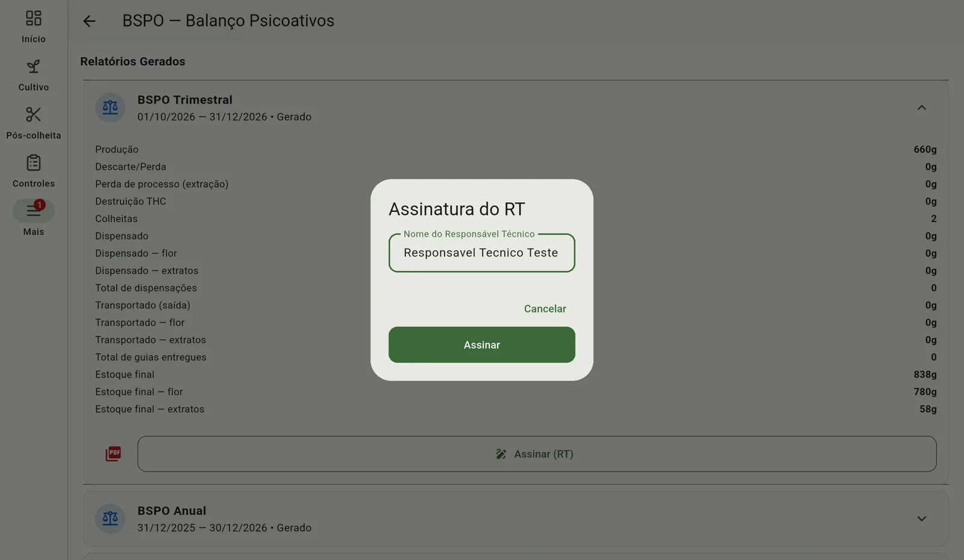Click the balance scale icon of BSPO Anual
This screenshot has width=964, height=560.
point(110,518)
